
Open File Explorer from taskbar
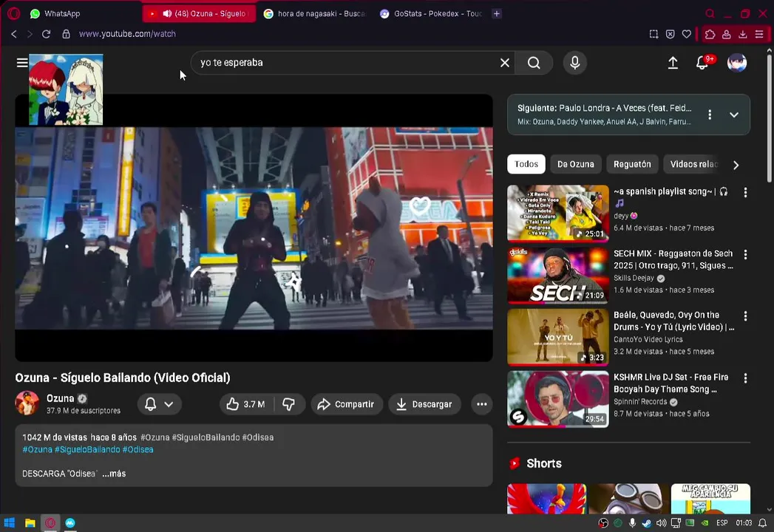[x=30, y=522]
